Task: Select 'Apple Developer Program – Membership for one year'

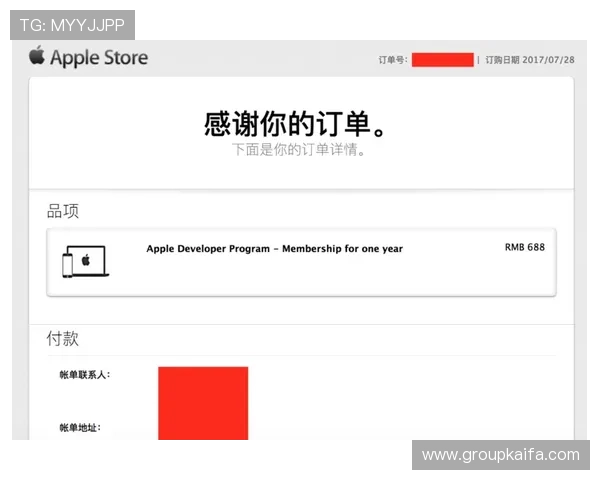Action: tap(274, 249)
